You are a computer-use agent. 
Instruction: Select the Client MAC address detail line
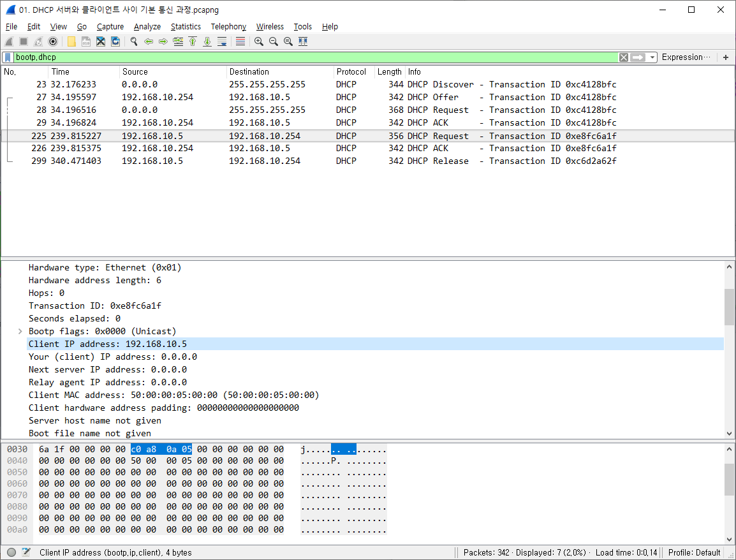pos(173,395)
